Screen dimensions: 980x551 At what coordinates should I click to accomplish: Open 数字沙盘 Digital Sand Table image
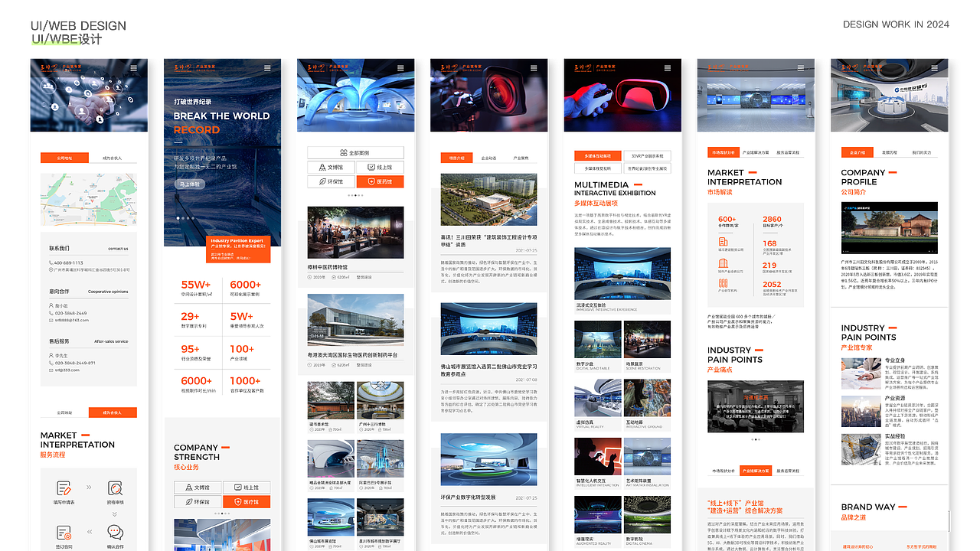point(598,339)
